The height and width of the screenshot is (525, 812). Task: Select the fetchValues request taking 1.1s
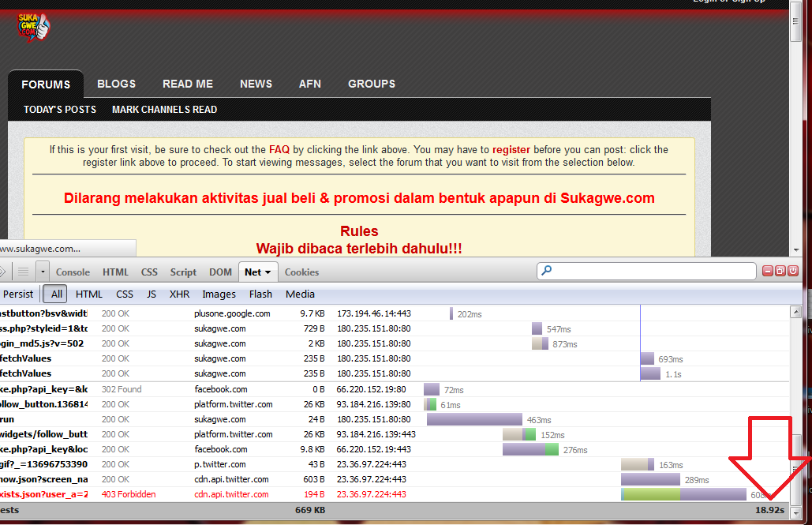395,373
